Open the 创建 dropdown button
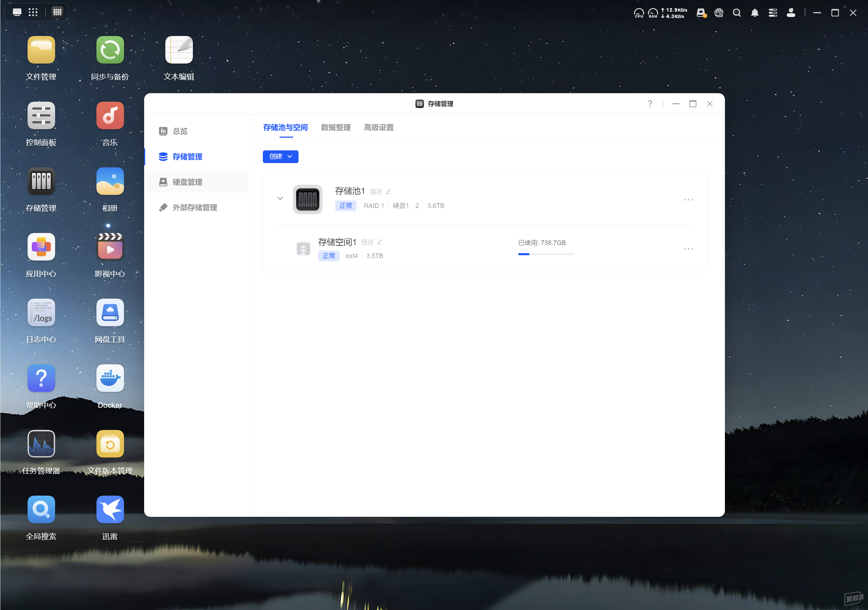Viewport: 868px width, 610px height. pos(281,156)
